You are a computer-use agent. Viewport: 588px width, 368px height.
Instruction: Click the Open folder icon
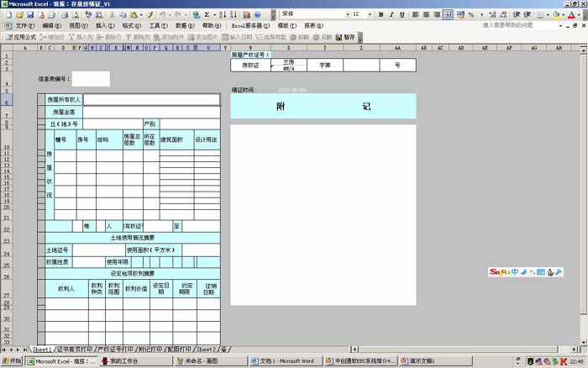[20, 15]
